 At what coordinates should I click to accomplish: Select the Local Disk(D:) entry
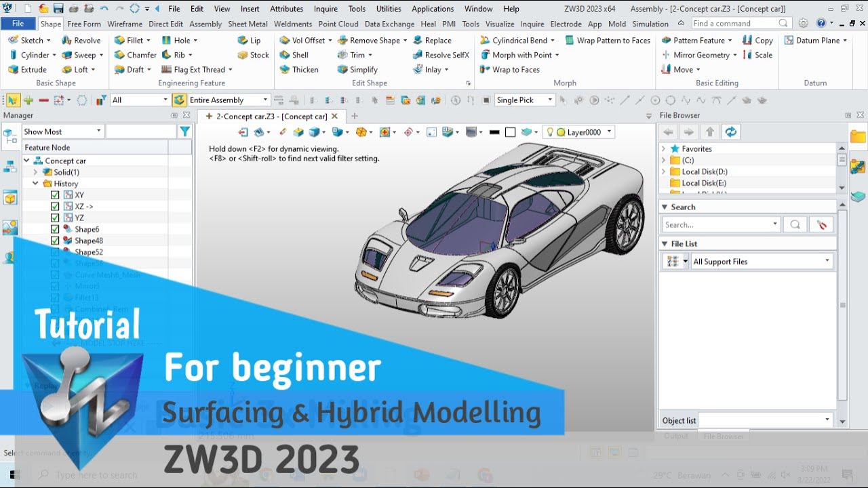tap(705, 172)
